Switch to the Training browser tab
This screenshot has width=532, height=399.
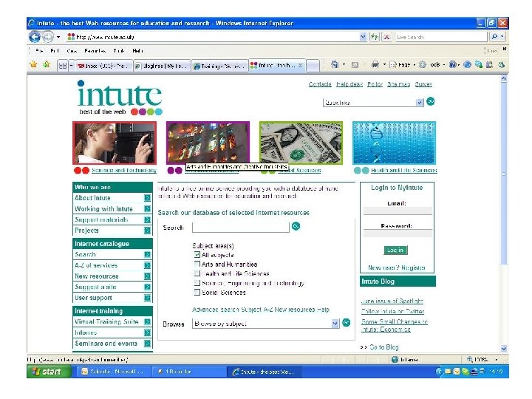(219, 66)
